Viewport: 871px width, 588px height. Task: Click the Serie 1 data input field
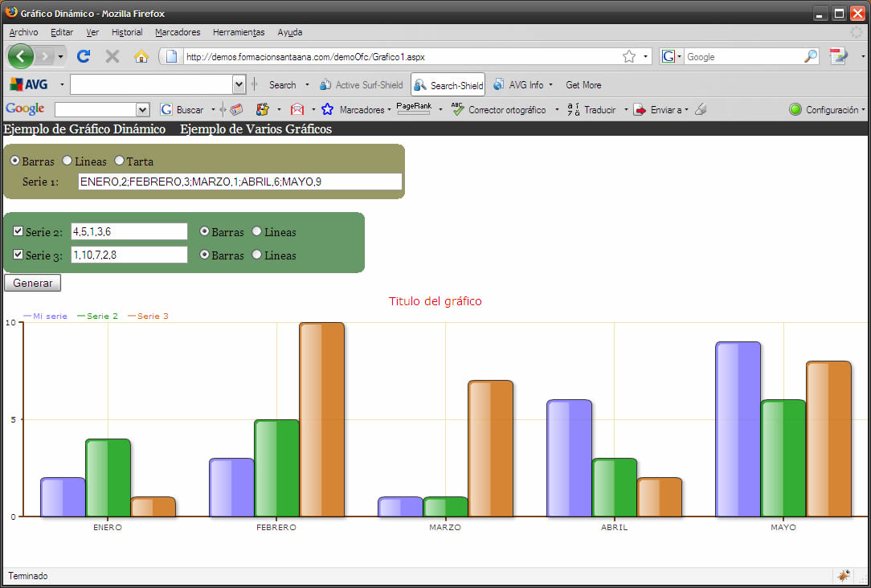point(240,182)
